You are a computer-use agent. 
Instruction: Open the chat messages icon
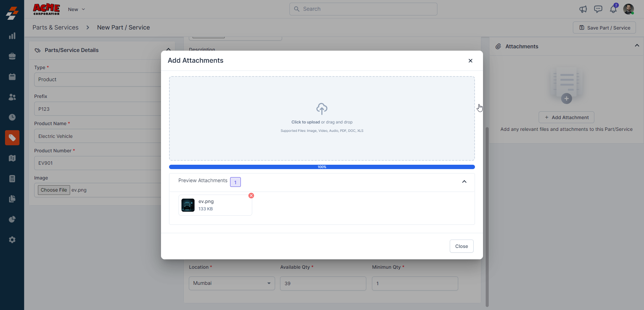598,9
